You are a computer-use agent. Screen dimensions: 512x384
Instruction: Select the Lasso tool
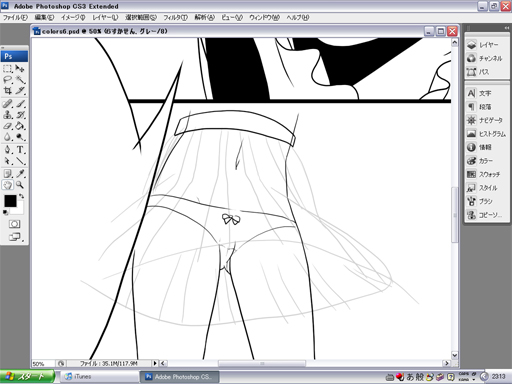(x=8, y=80)
